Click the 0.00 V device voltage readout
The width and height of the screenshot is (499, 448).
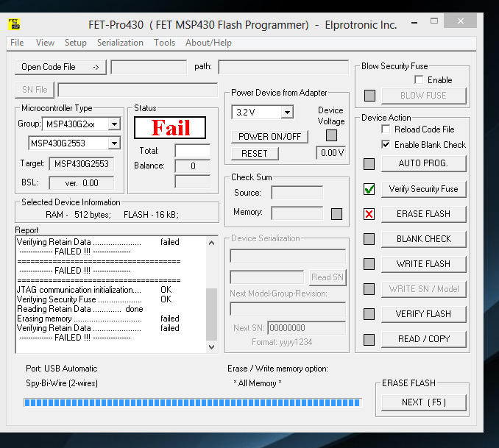pyautogui.click(x=332, y=153)
